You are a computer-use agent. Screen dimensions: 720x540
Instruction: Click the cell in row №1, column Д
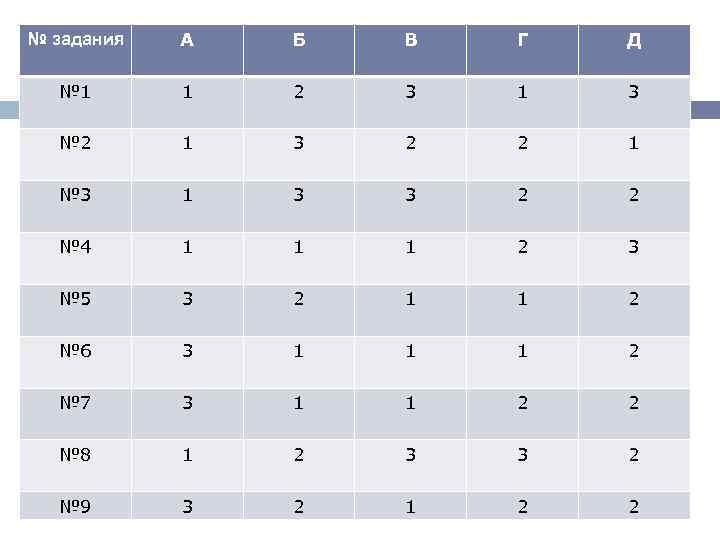634,91
